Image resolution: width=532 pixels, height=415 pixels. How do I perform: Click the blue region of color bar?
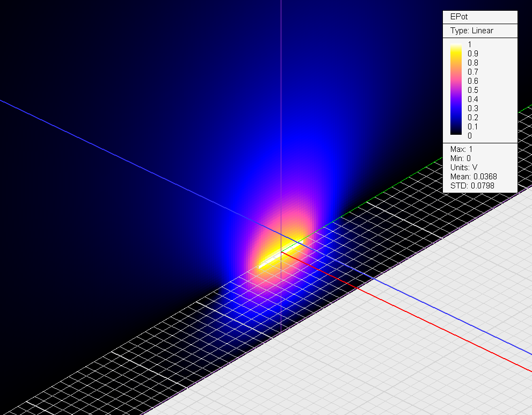coord(456,113)
